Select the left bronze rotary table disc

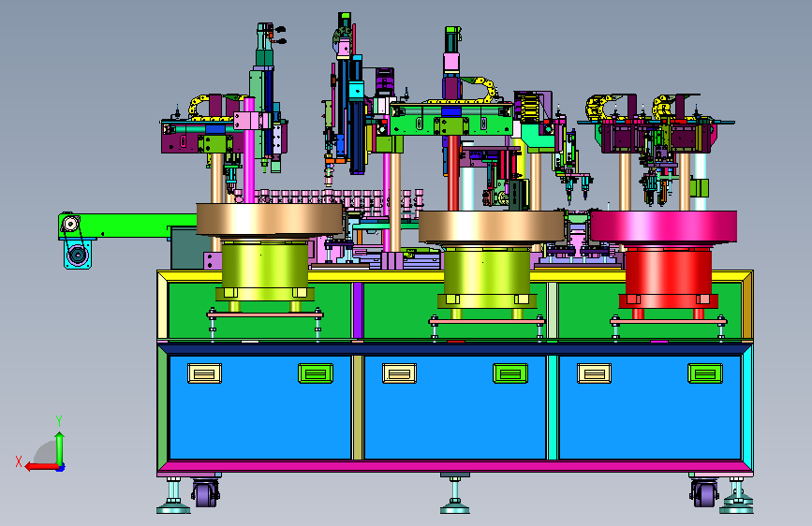point(270,220)
